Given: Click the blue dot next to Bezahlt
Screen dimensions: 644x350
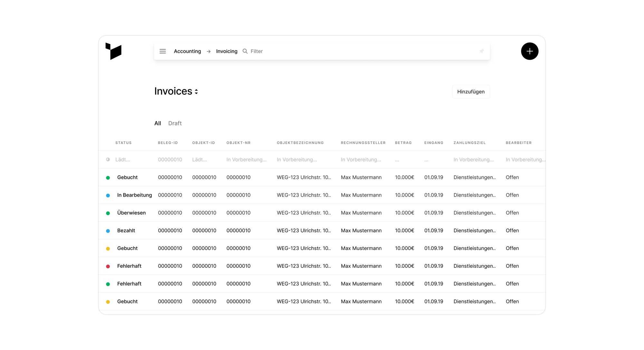Looking at the screenshot, I should point(108,231).
